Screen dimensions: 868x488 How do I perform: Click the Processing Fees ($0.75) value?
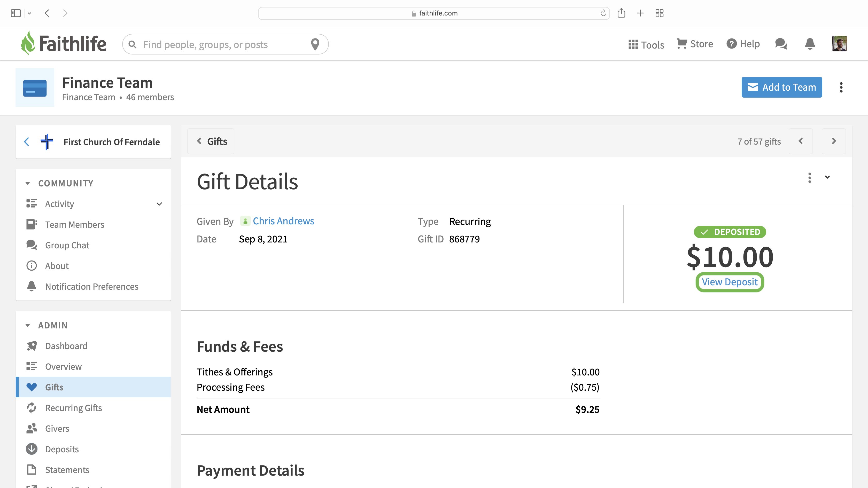[x=585, y=387]
